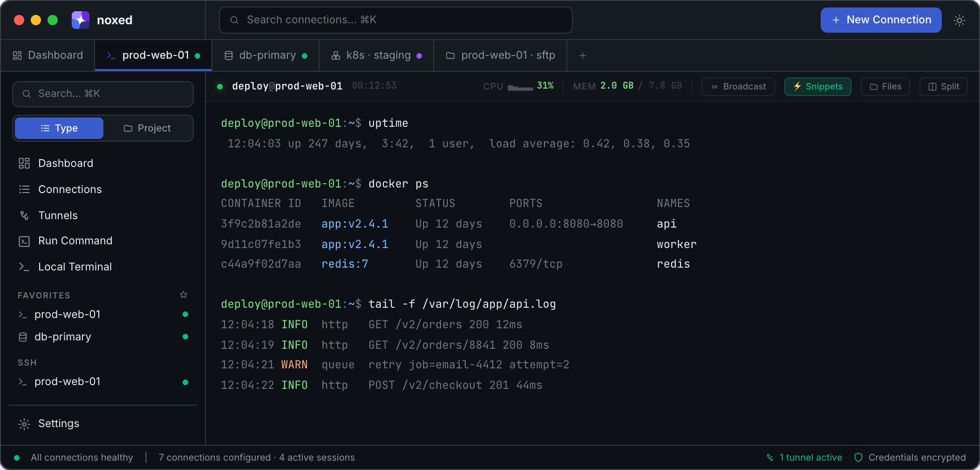
Task: Click the docker ps command text
Action: coord(398,184)
